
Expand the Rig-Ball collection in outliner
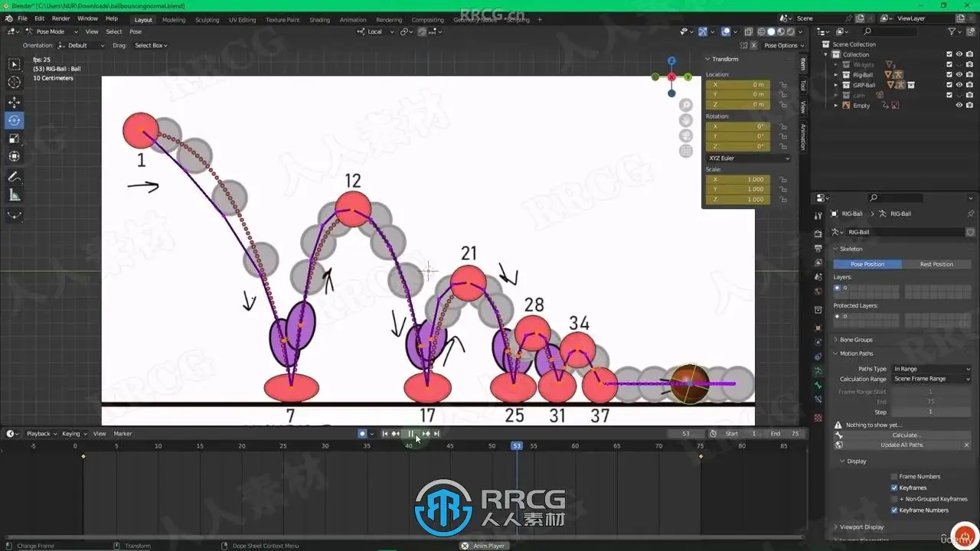(x=837, y=75)
